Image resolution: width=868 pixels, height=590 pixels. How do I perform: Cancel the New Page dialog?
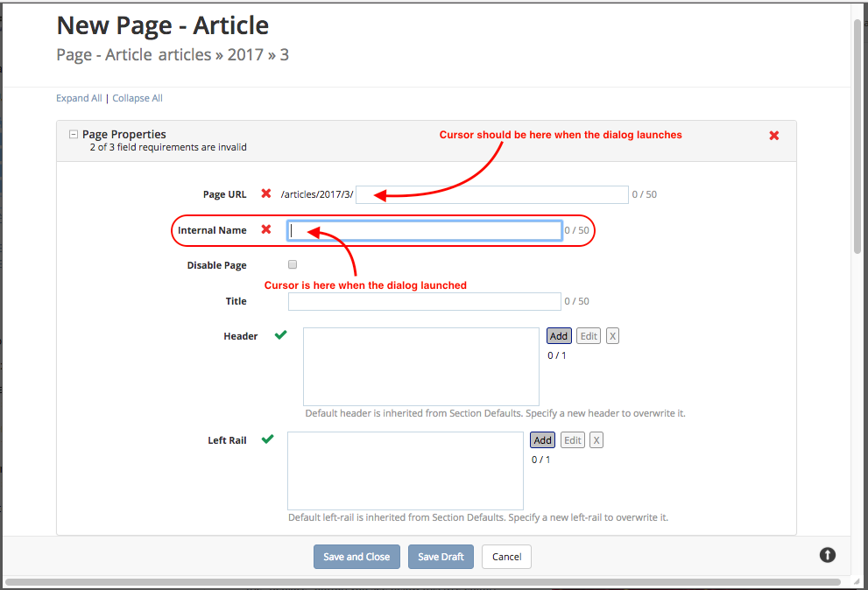coord(506,556)
